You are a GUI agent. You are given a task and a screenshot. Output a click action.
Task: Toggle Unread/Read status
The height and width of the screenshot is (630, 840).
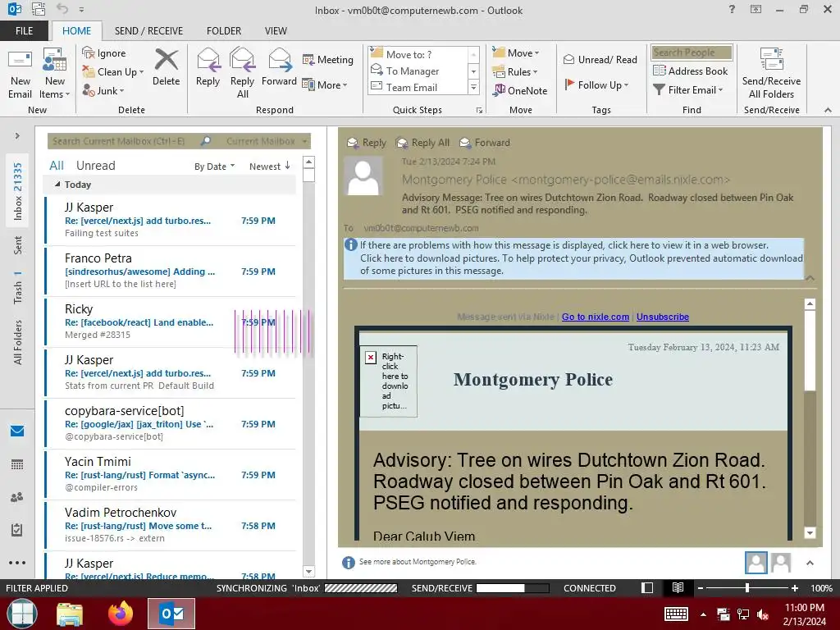click(600, 59)
